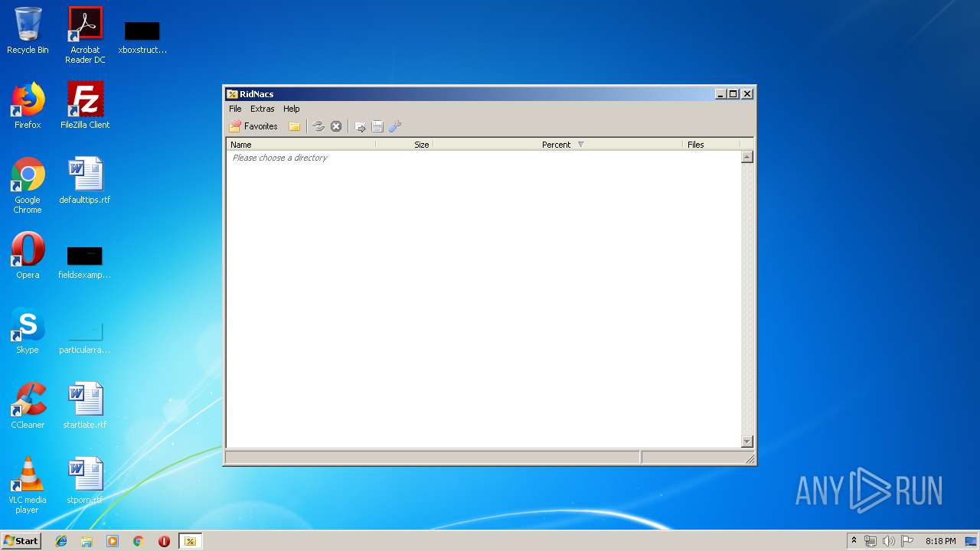
Task: Click the taskbar clock showing 8:18 PM
Action: click(941, 541)
